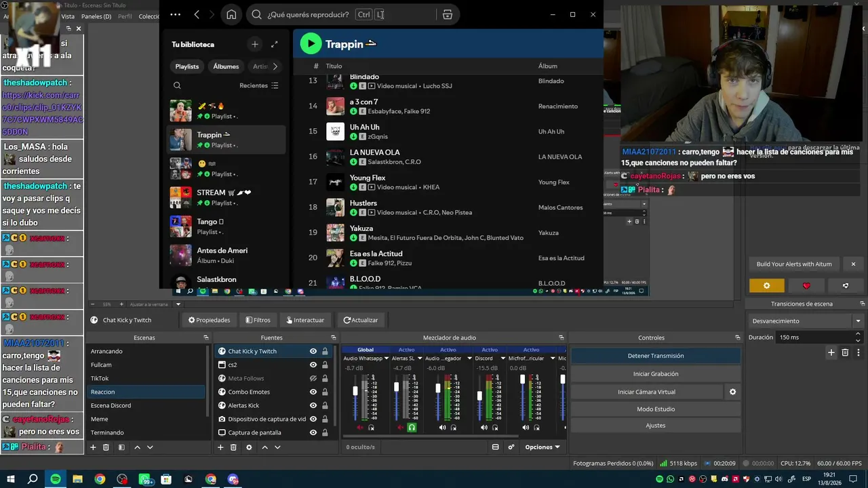Unmute the Audio Whatsapp channel

point(360,428)
